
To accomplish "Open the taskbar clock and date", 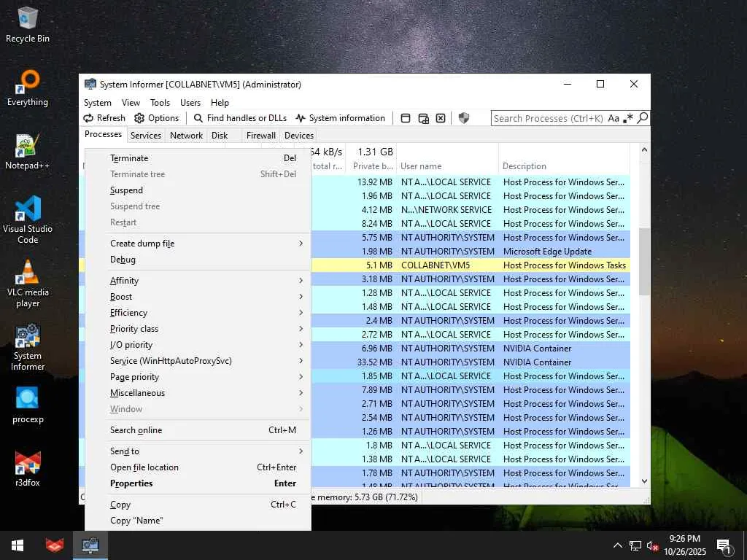I will [x=684, y=545].
